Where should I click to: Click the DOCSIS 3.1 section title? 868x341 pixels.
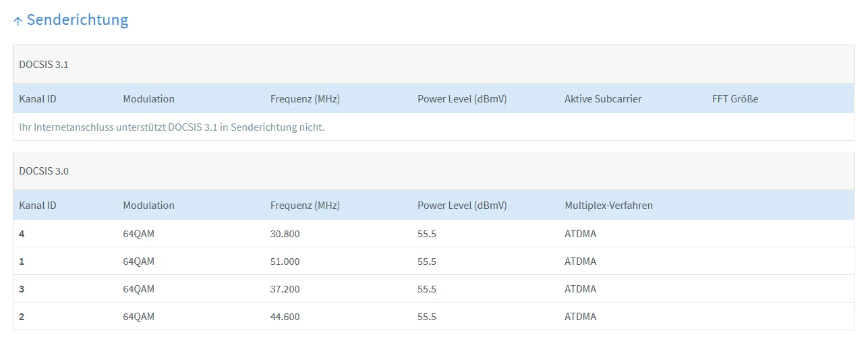44,65
